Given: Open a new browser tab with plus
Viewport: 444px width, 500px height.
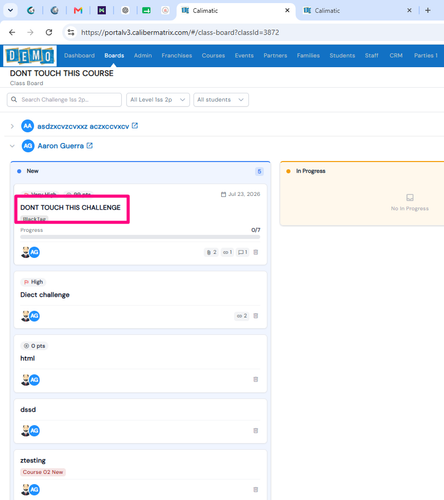Looking at the screenshot, I should pyautogui.click(x=428, y=11).
